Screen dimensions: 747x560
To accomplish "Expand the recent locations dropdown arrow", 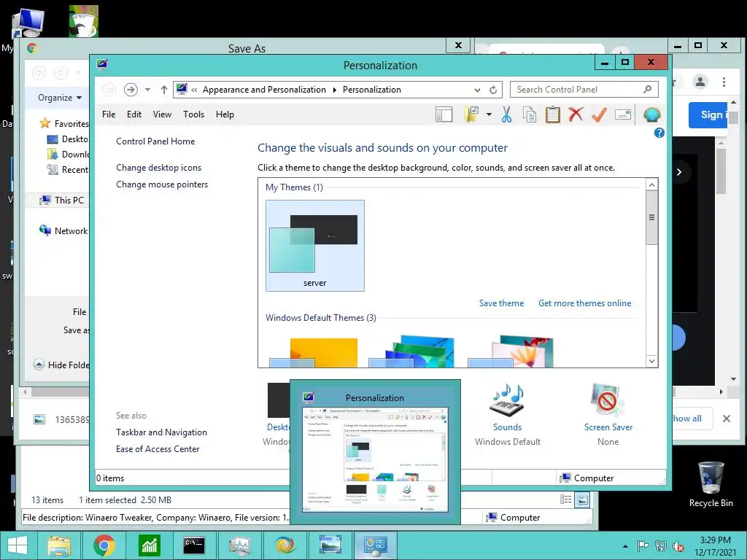I will pos(147,90).
